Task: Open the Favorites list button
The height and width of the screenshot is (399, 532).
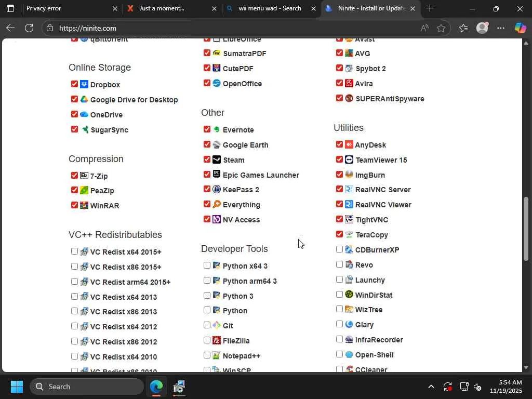Action: (x=463, y=28)
